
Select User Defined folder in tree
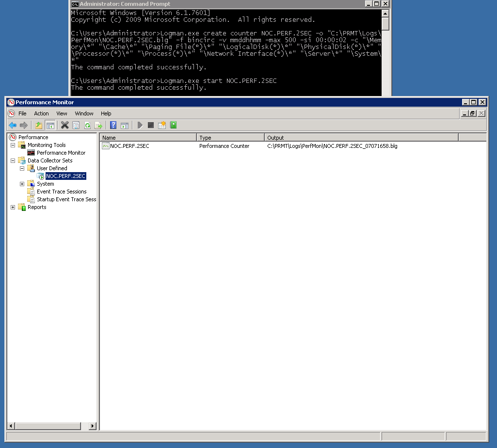[x=52, y=168]
